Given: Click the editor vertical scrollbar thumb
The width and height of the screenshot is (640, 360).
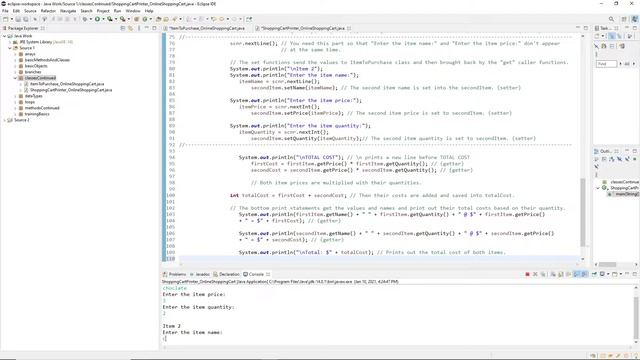Looking at the screenshot, I should (x=582, y=212).
